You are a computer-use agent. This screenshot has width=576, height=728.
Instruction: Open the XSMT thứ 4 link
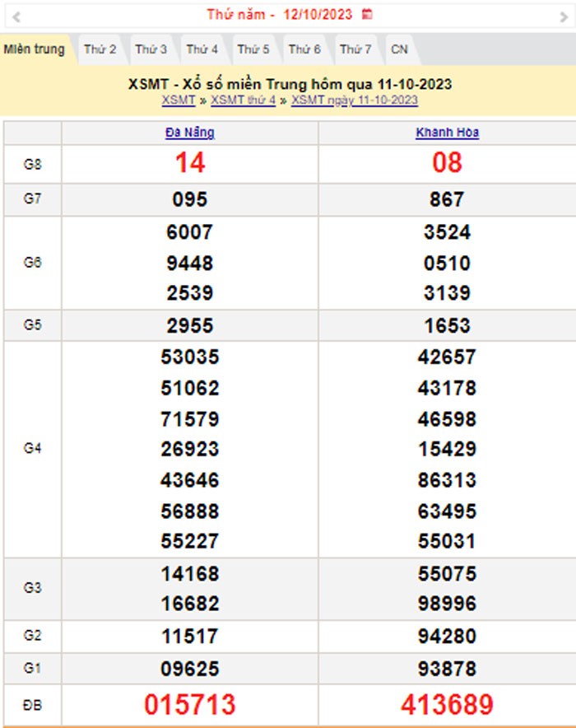click(x=243, y=100)
